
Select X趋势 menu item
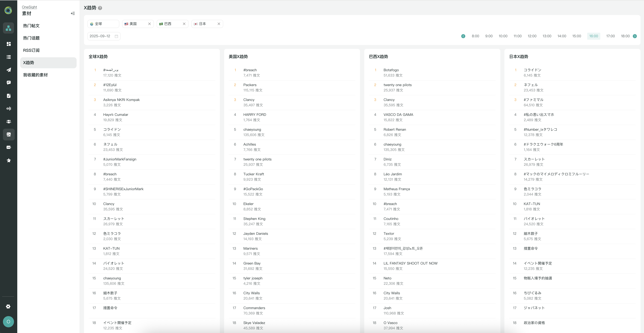click(x=48, y=63)
